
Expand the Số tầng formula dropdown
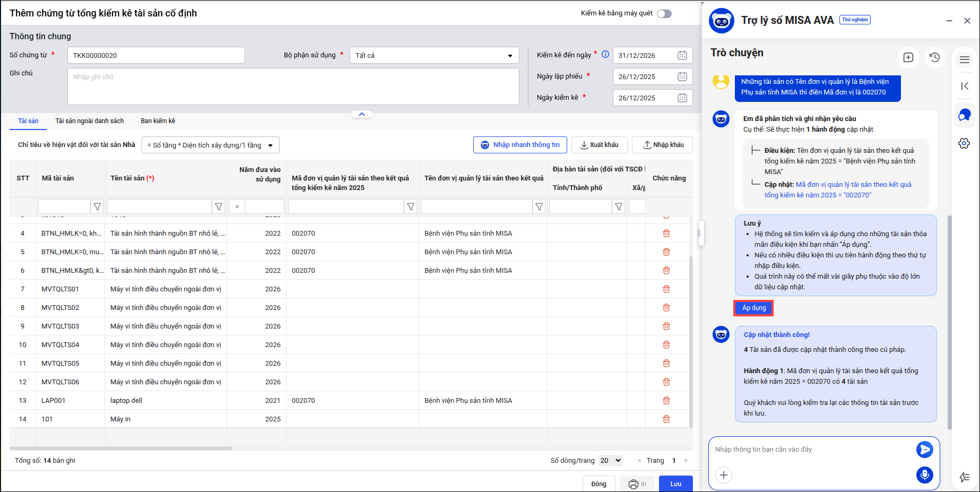(270, 145)
